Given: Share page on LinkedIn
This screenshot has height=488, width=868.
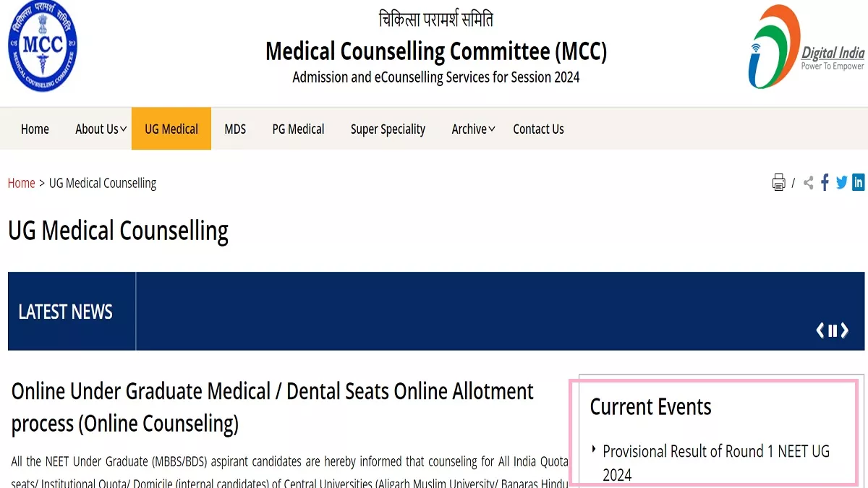Looking at the screenshot, I should (x=859, y=182).
